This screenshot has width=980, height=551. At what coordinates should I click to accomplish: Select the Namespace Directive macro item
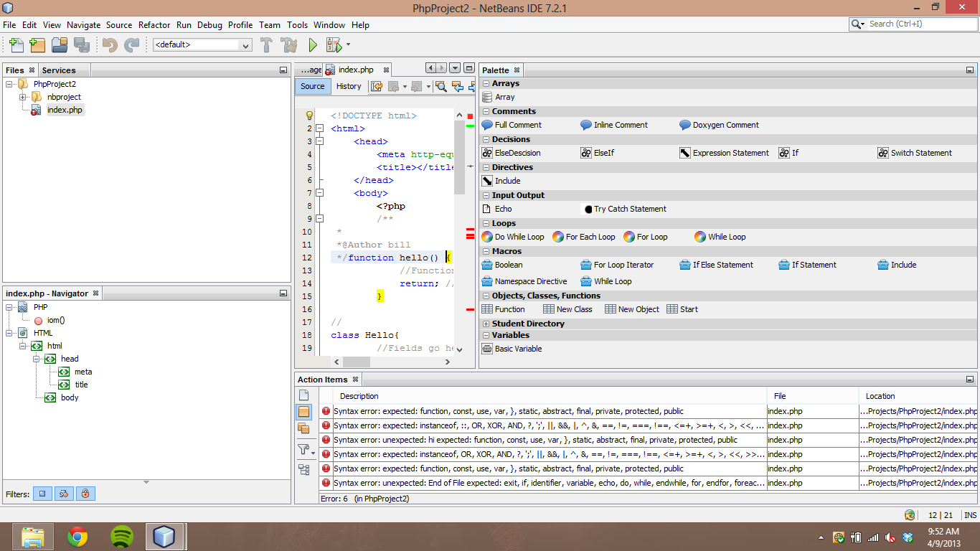pos(524,281)
